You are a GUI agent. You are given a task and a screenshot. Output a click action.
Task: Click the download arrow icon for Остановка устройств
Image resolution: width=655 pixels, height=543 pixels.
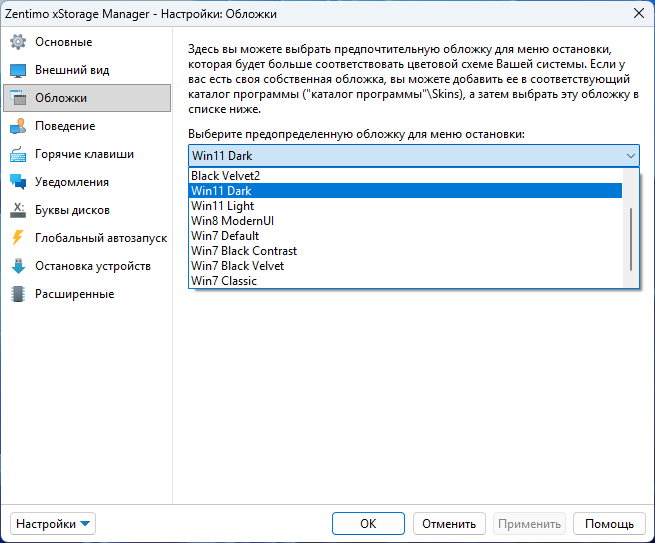click(x=17, y=266)
